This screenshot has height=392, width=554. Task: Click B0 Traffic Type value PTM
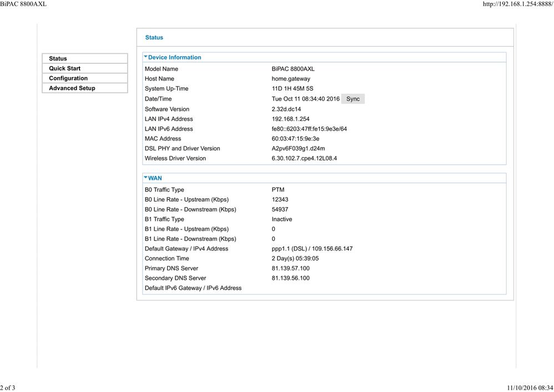point(278,190)
